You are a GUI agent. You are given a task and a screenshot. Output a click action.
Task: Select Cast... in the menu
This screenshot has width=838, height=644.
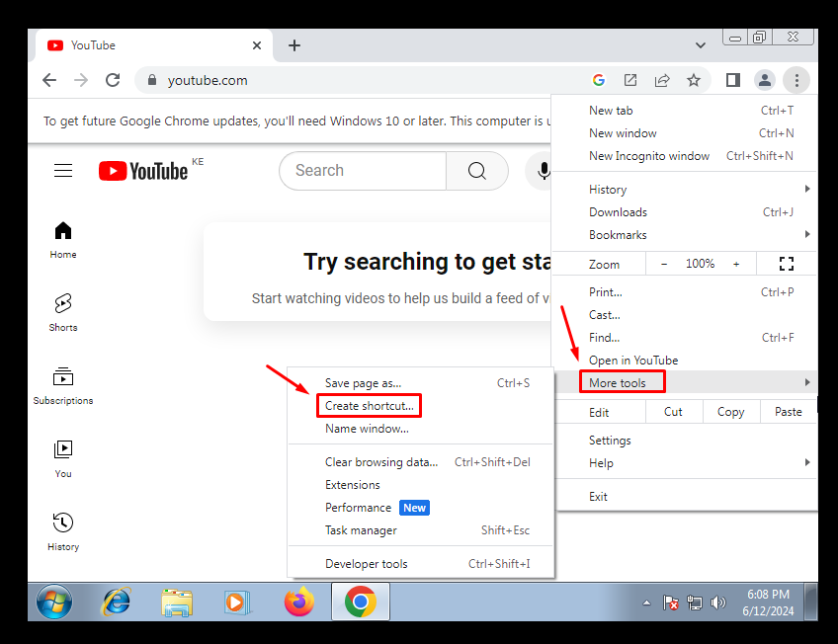[685, 315]
